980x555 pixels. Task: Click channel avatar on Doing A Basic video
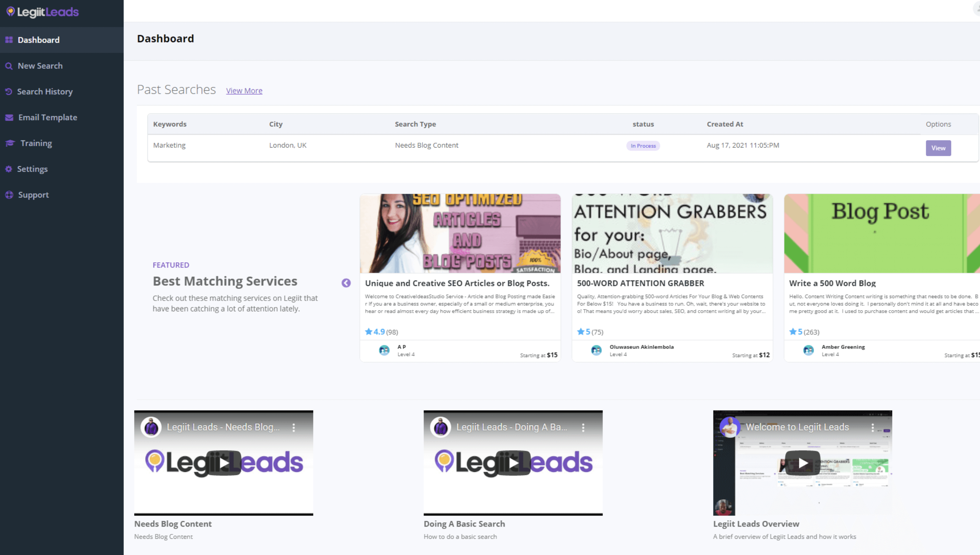441,427
